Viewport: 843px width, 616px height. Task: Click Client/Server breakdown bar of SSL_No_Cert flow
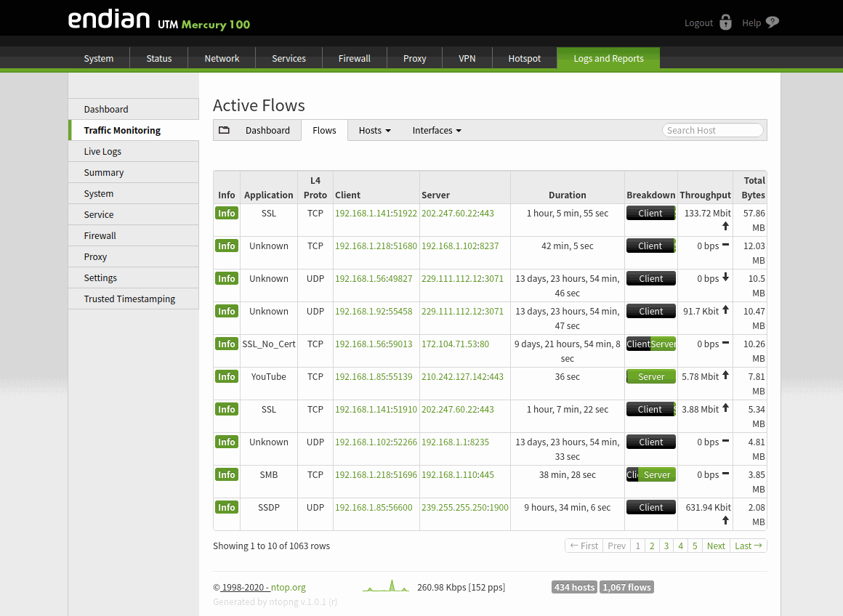651,344
